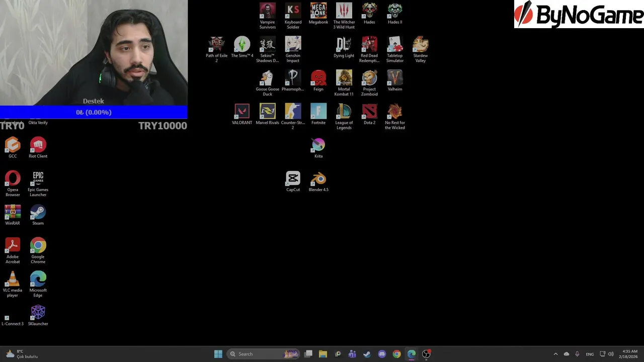Open the Blender 4.5 shortcut

click(318, 181)
